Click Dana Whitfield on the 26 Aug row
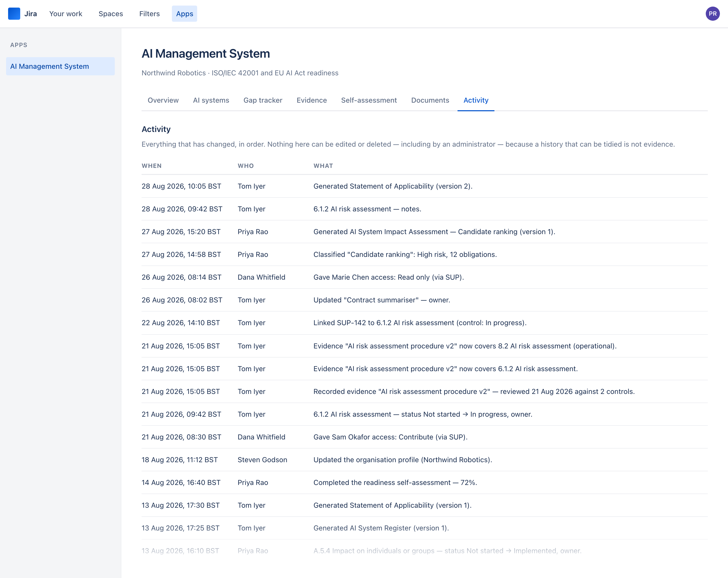The width and height of the screenshot is (728, 578). pyautogui.click(x=261, y=277)
